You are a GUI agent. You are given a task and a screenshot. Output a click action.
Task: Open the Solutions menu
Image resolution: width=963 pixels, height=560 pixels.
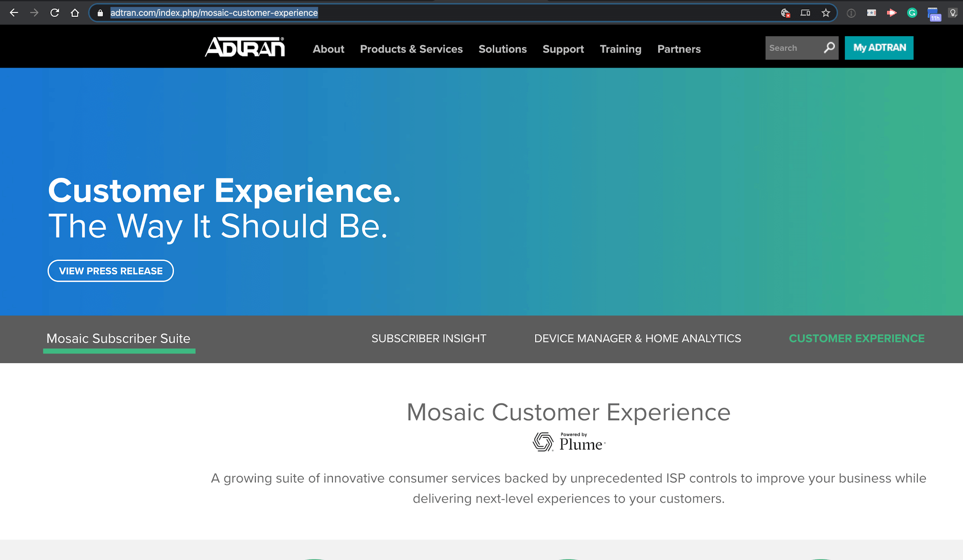[x=502, y=49]
